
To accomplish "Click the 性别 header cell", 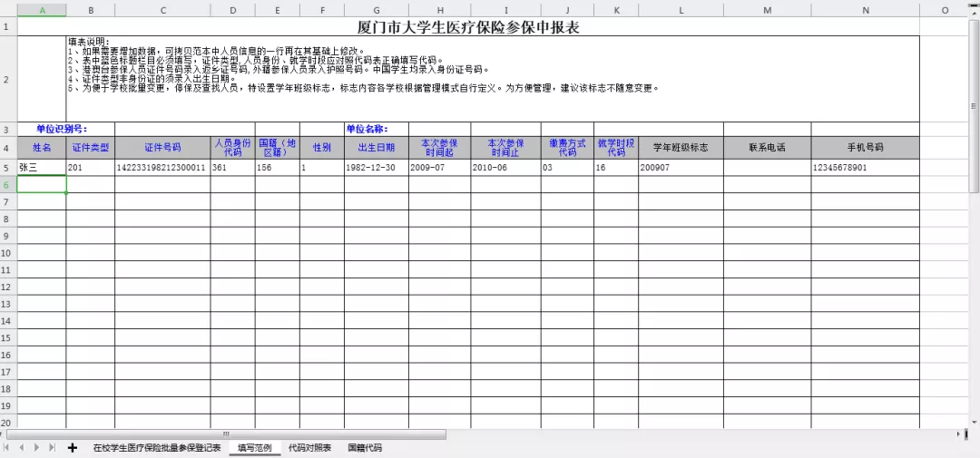I will 322,148.
